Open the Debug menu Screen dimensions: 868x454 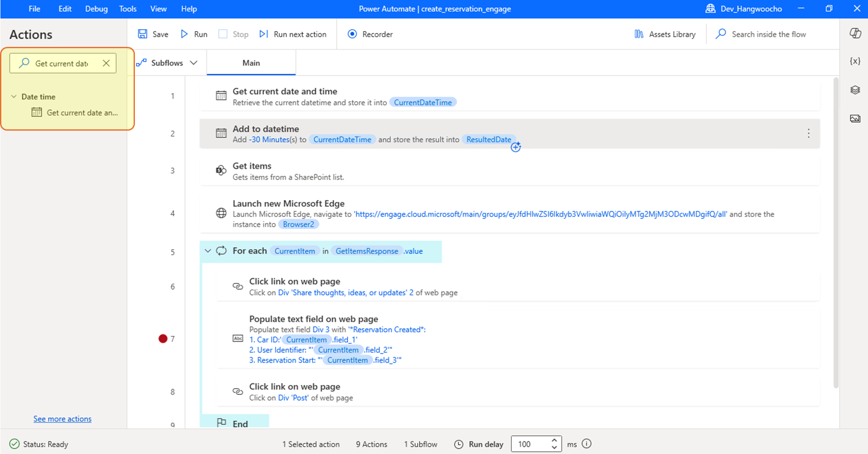(96, 9)
